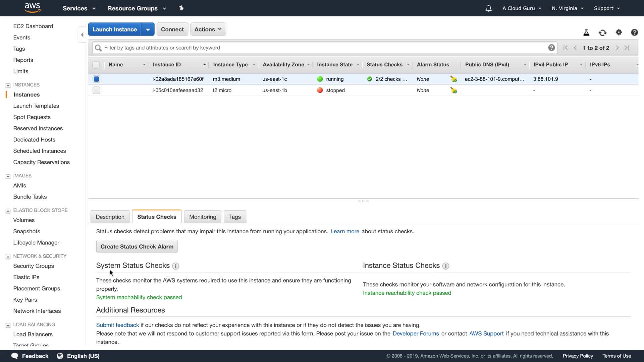
Task: Click the pin shortcuts icon in top bar
Action: 181,8
